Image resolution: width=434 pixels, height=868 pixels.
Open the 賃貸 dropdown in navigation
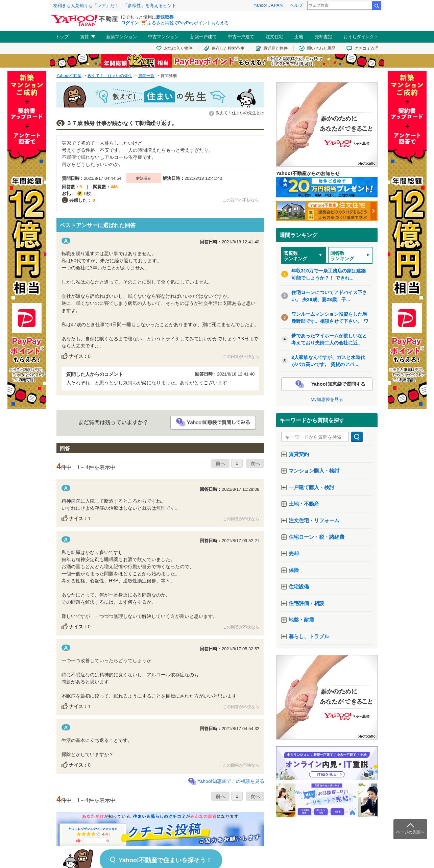coord(88,37)
